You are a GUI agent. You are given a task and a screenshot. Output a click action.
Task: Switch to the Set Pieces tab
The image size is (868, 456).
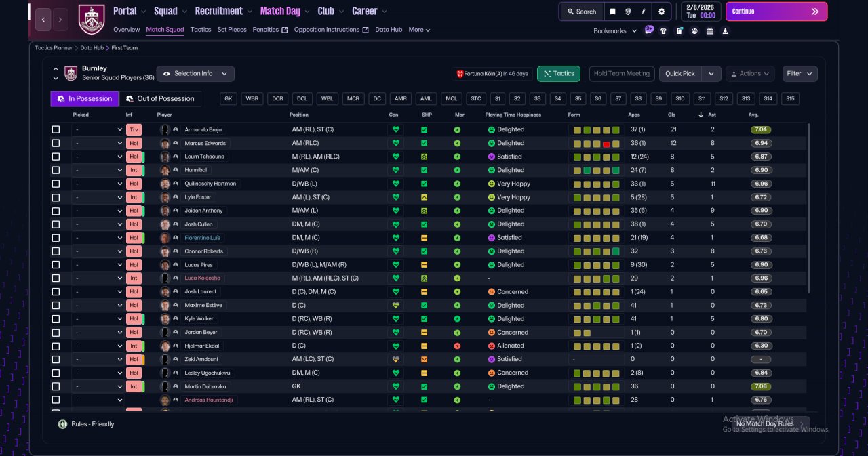tap(232, 30)
